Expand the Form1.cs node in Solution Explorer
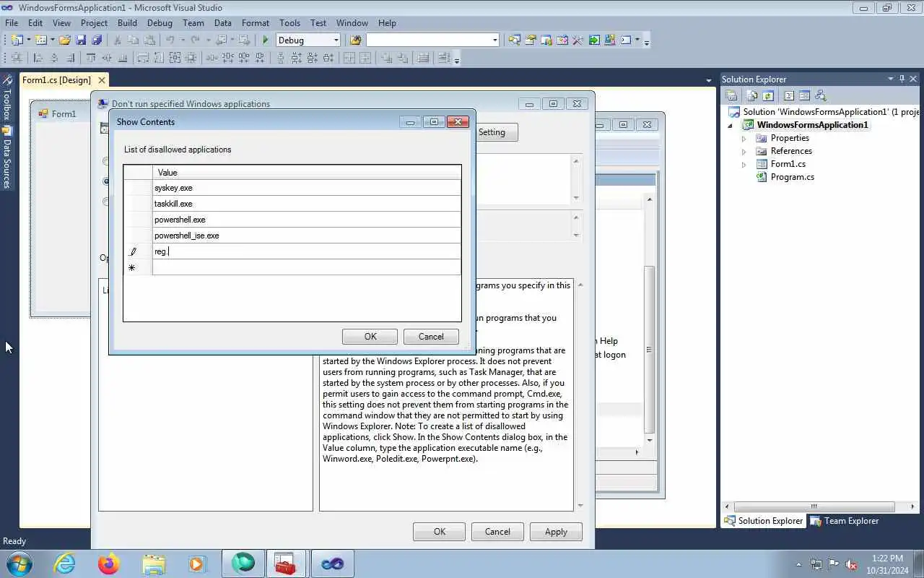Viewport: 924px width, 578px height. [x=744, y=164]
